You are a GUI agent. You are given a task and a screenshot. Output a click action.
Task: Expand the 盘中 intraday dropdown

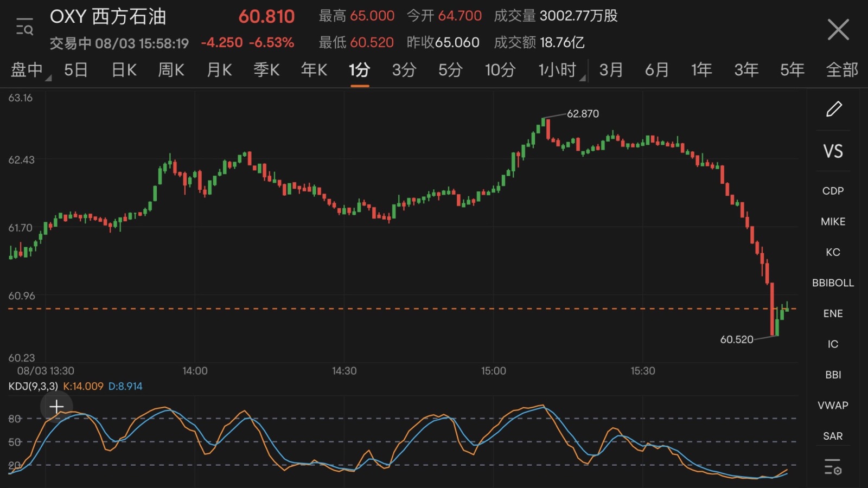[30, 70]
